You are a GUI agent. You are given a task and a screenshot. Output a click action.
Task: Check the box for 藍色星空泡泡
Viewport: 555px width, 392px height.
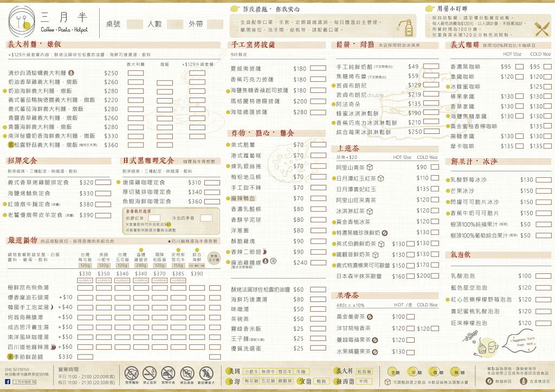[543, 287]
